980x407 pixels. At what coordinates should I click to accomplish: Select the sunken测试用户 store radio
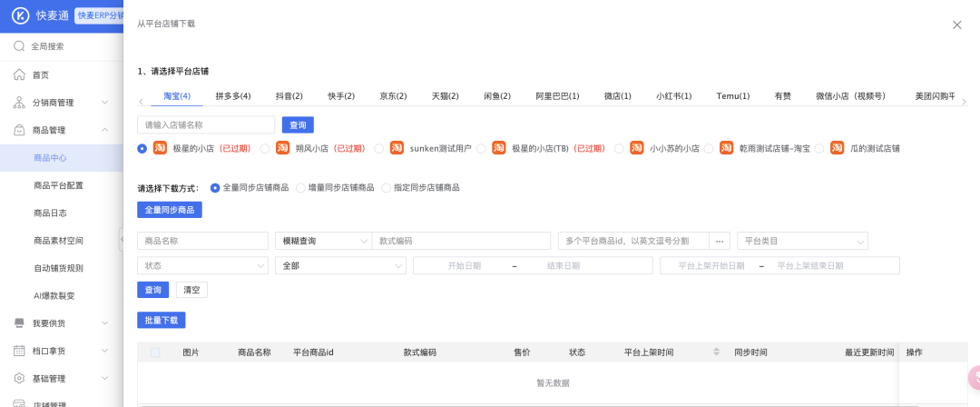[378, 149]
